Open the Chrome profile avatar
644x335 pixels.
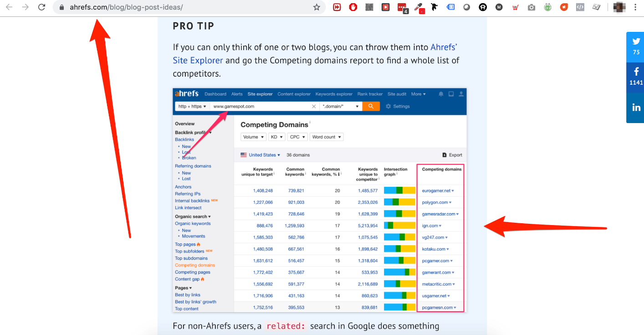(618, 7)
